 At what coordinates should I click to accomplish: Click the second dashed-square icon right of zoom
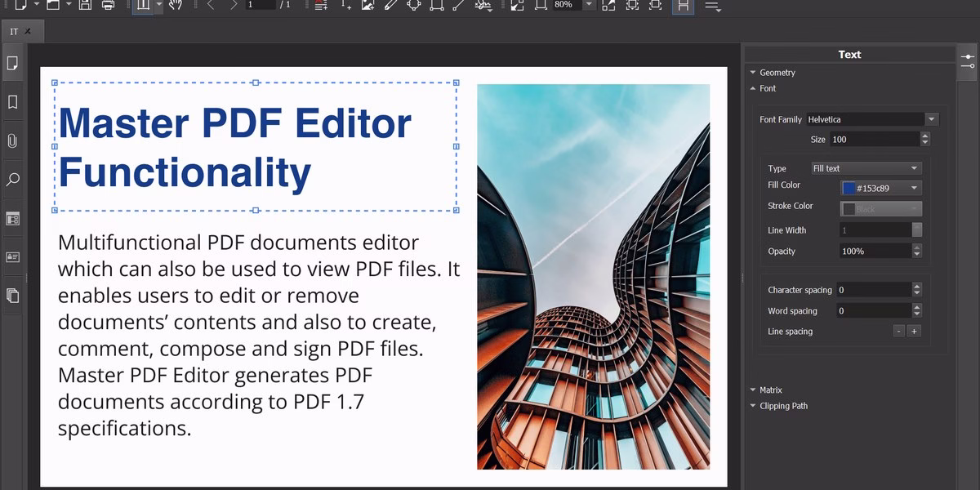655,6
